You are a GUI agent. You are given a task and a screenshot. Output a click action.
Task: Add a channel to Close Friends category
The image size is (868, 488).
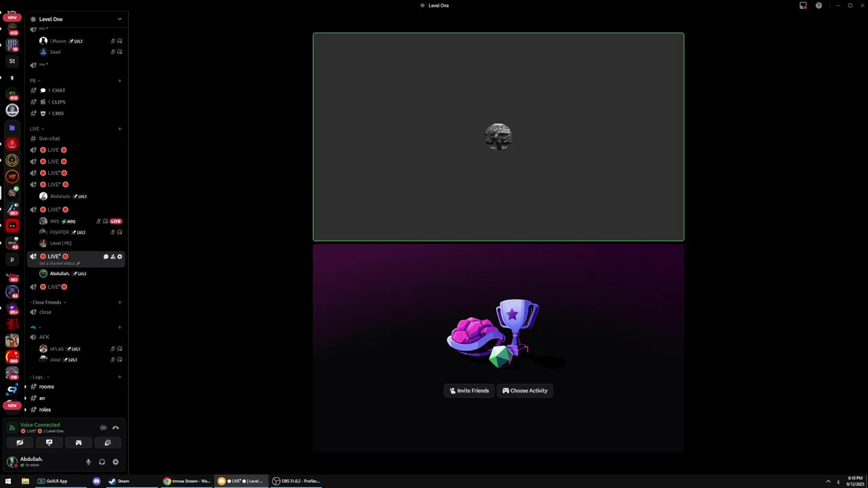coord(119,302)
